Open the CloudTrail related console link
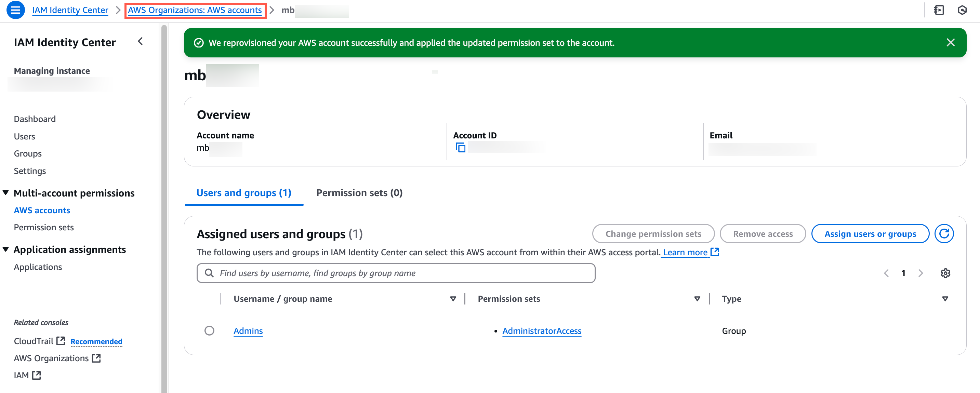Screen dimensions: 980x393 [x=34, y=341]
